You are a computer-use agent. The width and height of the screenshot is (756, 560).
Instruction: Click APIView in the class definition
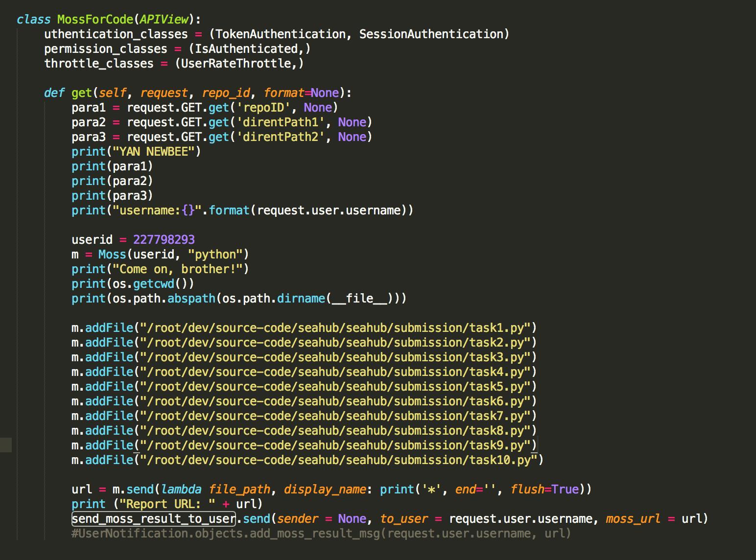tap(164, 20)
